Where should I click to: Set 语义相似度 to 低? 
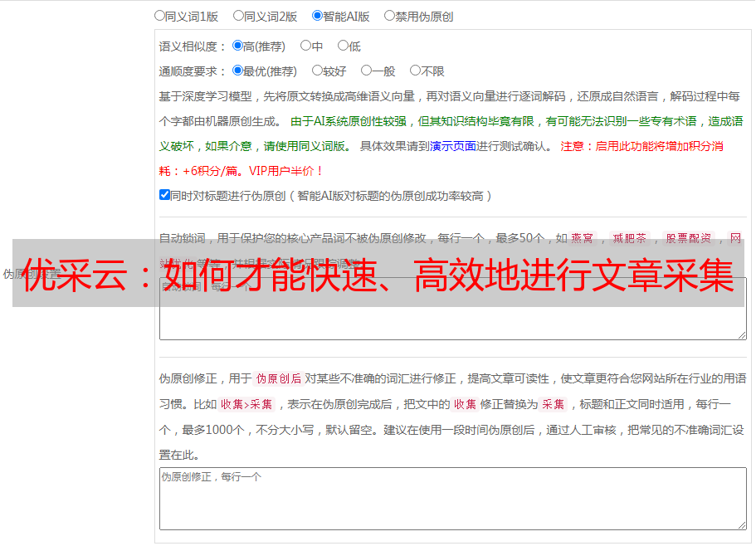coord(343,46)
